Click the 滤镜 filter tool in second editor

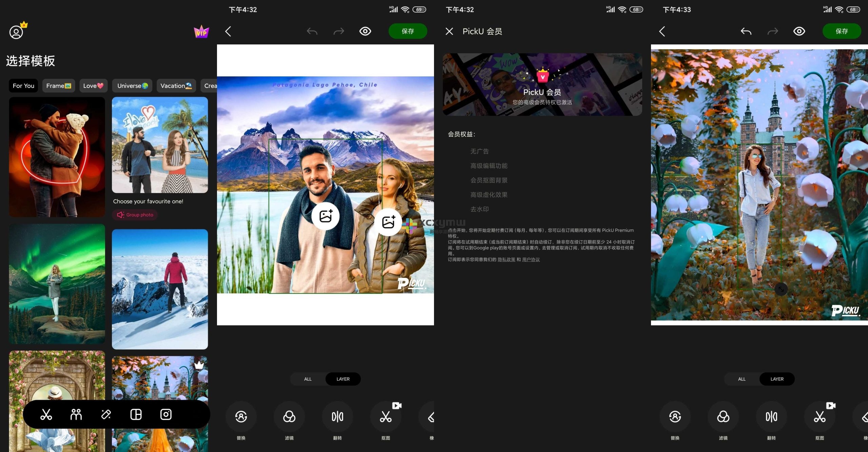(x=289, y=421)
